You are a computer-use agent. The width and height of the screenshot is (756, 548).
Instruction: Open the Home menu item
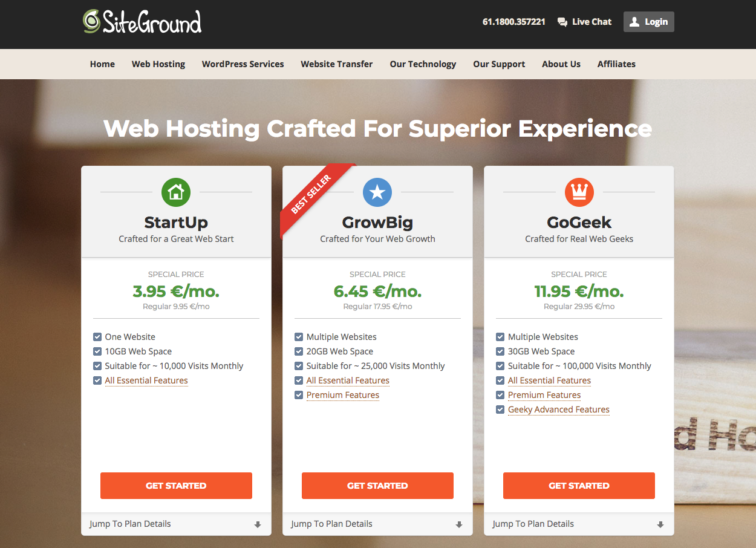click(x=102, y=64)
